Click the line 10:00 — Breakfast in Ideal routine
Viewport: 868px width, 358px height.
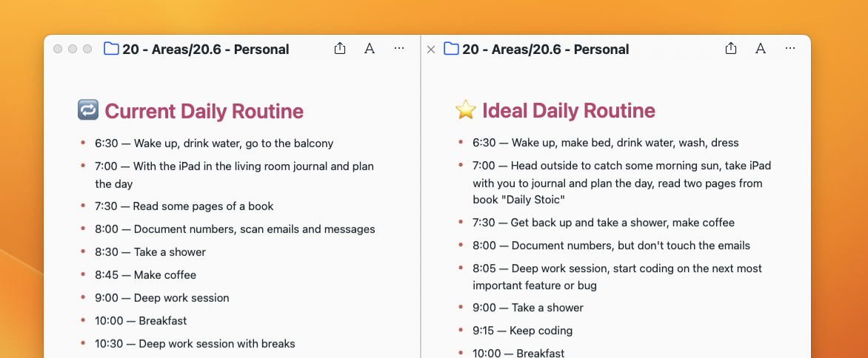[x=518, y=353]
